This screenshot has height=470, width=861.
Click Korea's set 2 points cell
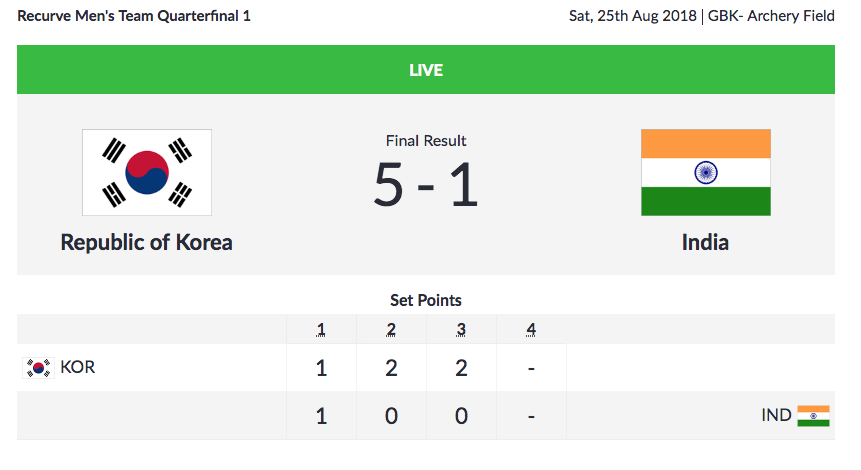click(391, 368)
